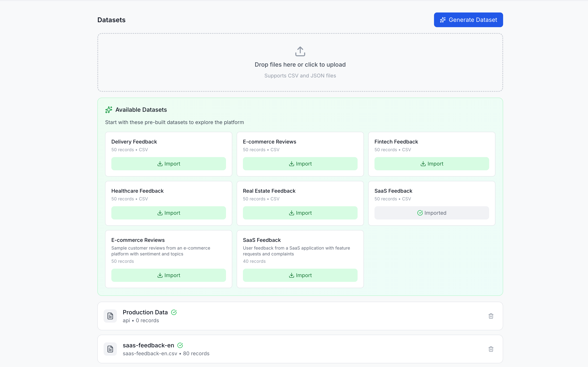Click the Production Data file icon
The width and height of the screenshot is (588, 367).
click(x=110, y=316)
